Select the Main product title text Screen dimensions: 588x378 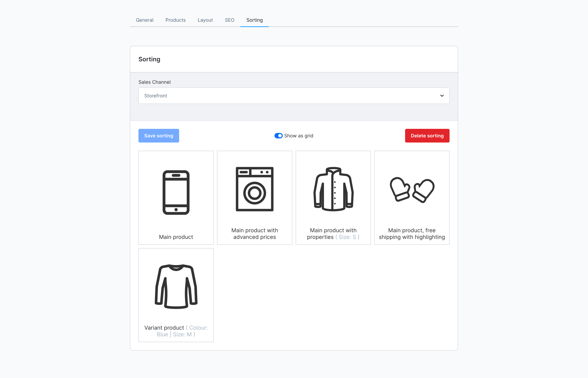[176, 237]
